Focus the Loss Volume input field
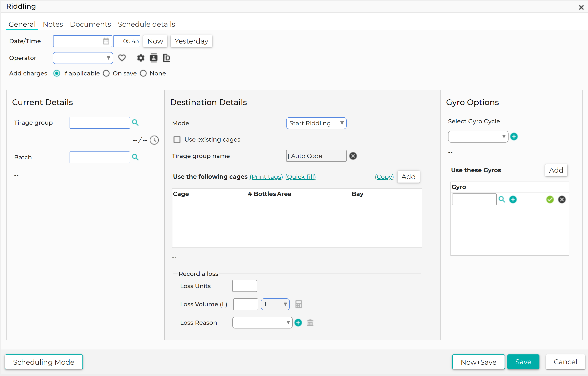 pos(245,304)
